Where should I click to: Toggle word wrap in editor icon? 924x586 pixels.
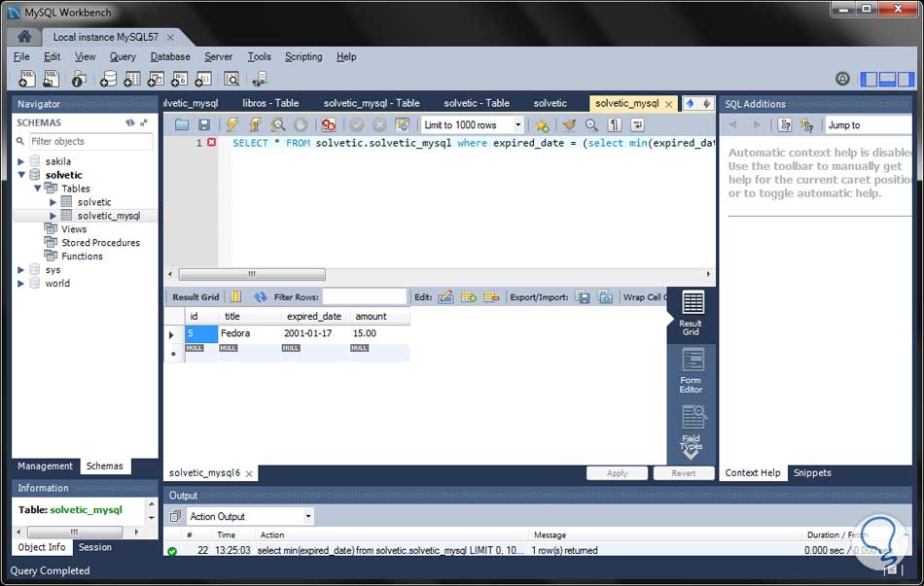pos(637,124)
